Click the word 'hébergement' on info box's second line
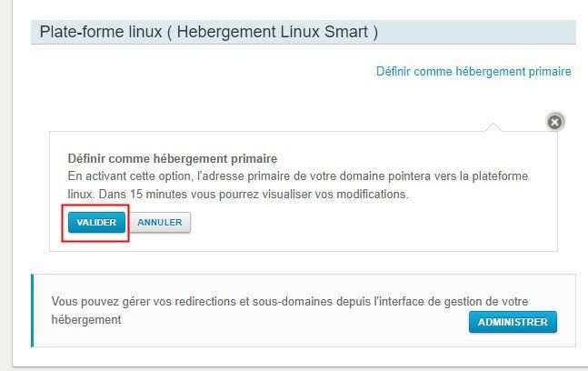This screenshot has height=371, width=588. click(86, 320)
